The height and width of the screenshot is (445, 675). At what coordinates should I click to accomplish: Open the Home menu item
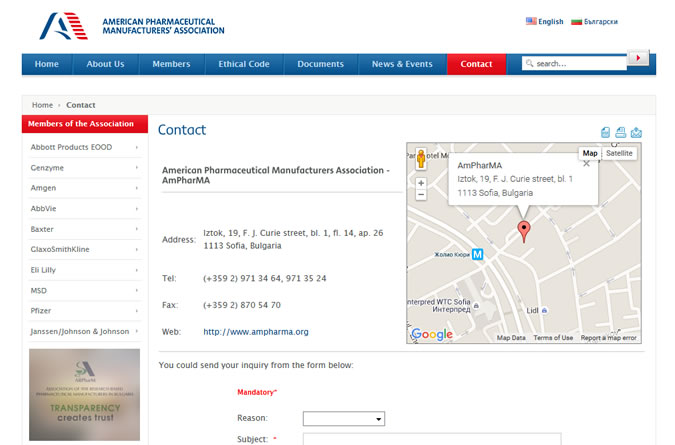[46, 64]
